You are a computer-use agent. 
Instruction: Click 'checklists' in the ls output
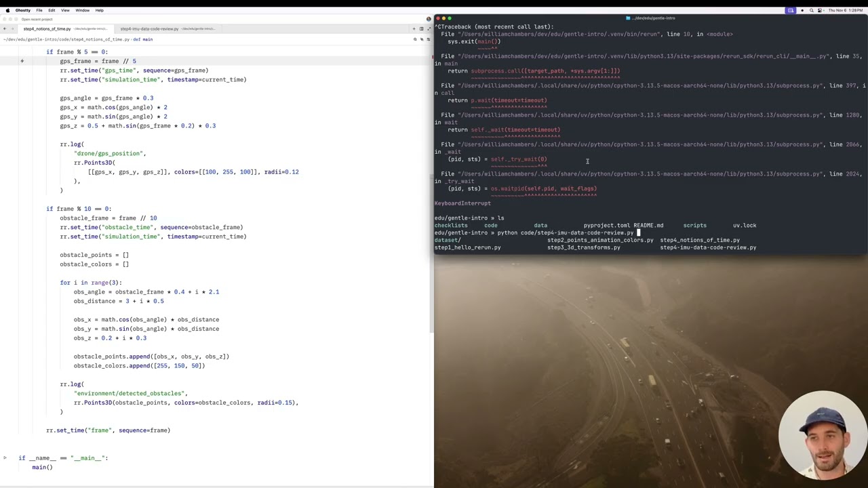coord(451,225)
